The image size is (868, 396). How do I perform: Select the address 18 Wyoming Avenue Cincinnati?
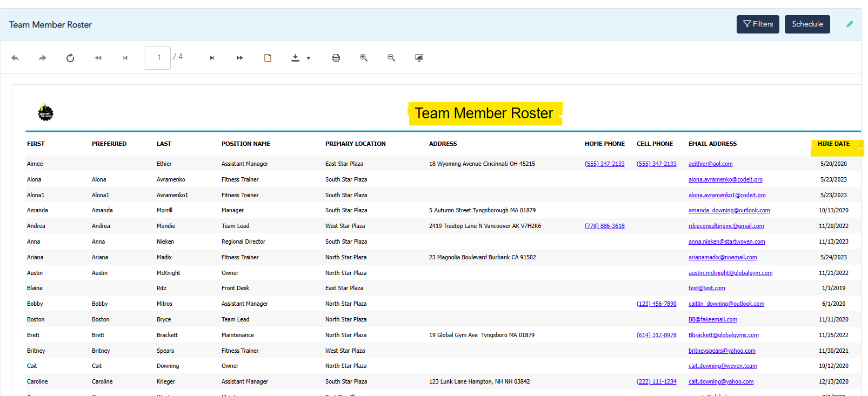[482, 164]
